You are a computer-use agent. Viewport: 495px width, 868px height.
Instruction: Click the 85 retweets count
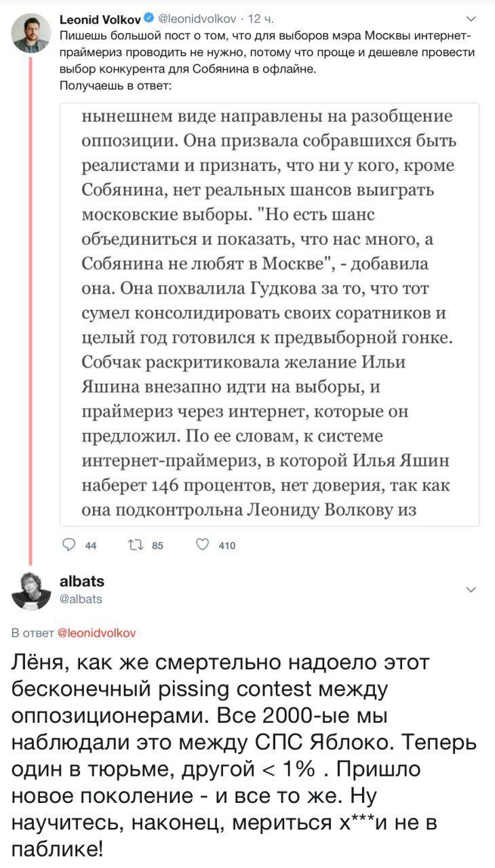pyautogui.click(x=157, y=544)
